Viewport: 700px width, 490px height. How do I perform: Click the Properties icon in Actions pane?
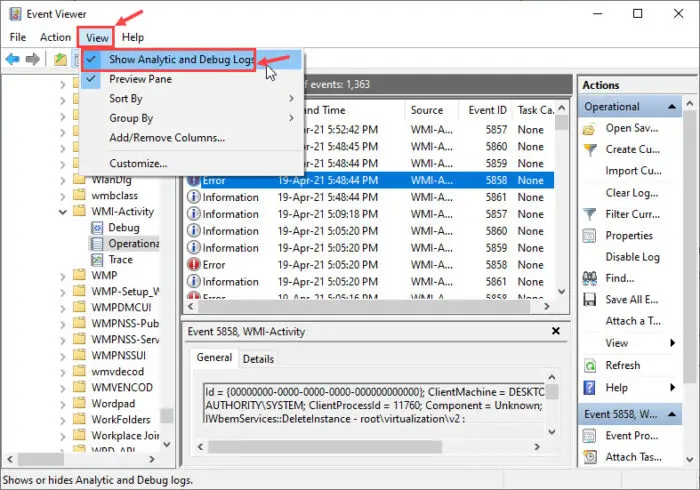coord(589,236)
